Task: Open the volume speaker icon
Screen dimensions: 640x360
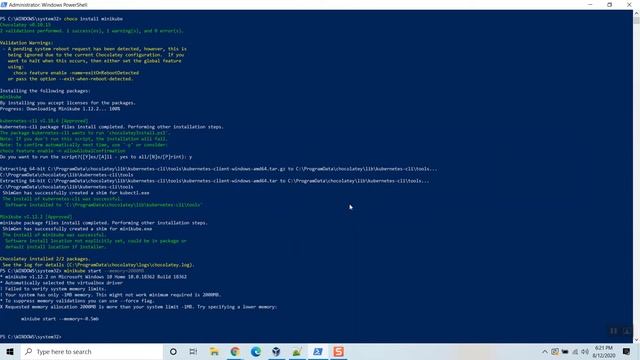Action: [585, 351]
